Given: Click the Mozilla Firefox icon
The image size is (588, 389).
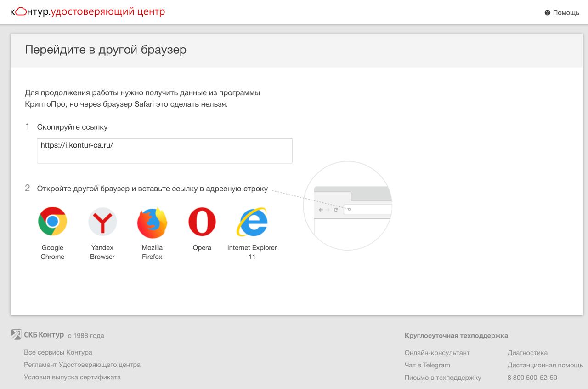Looking at the screenshot, I should tap(152, 222).
